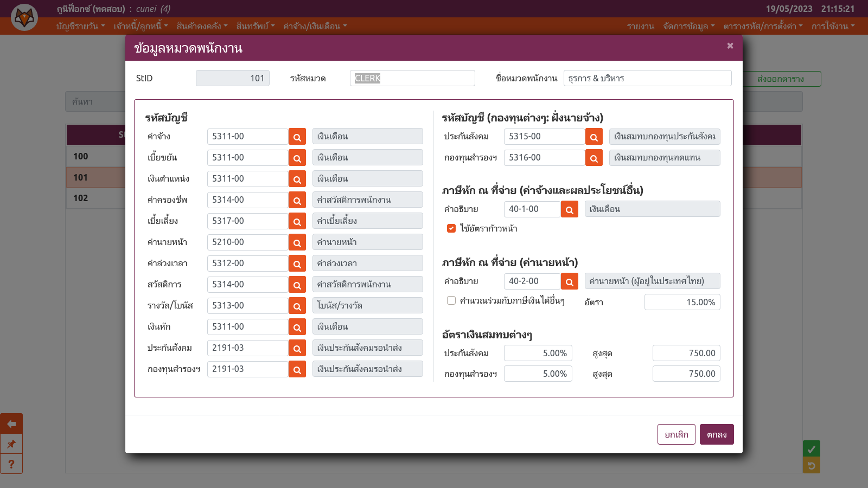Image resolution: width=868 pixels, height=488 pixels.
Task: Open the การใช้งาน menu
Action: (833, 26)
